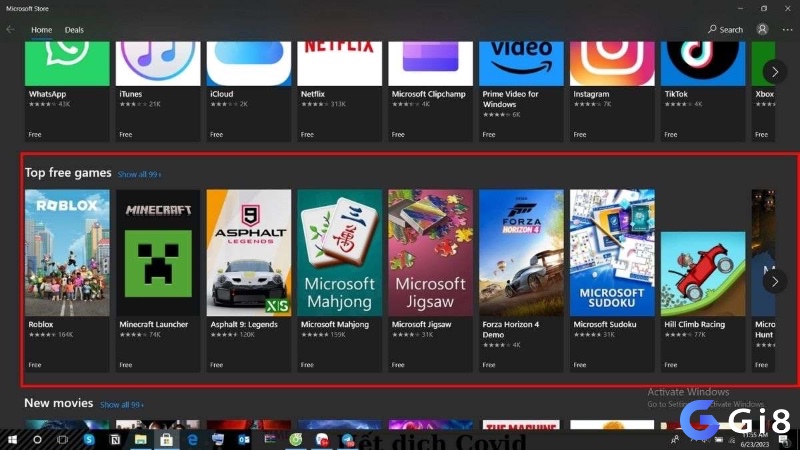Image resolution: width=800 pixels, height=450 pixels.
Task: Click the New movies heading
Action: coord(59,403)
